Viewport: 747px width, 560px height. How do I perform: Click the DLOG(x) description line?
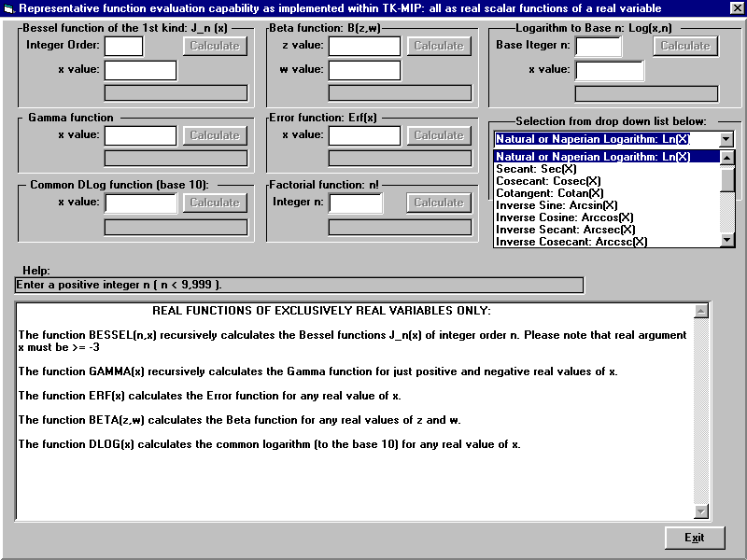pos(269,444)
